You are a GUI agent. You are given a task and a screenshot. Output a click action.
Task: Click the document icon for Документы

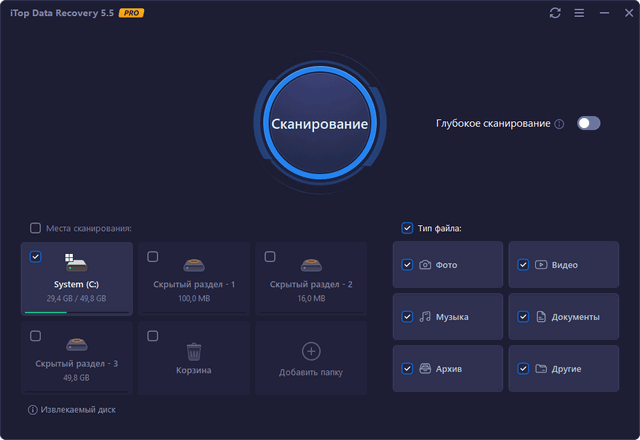(x=541, y=317)
